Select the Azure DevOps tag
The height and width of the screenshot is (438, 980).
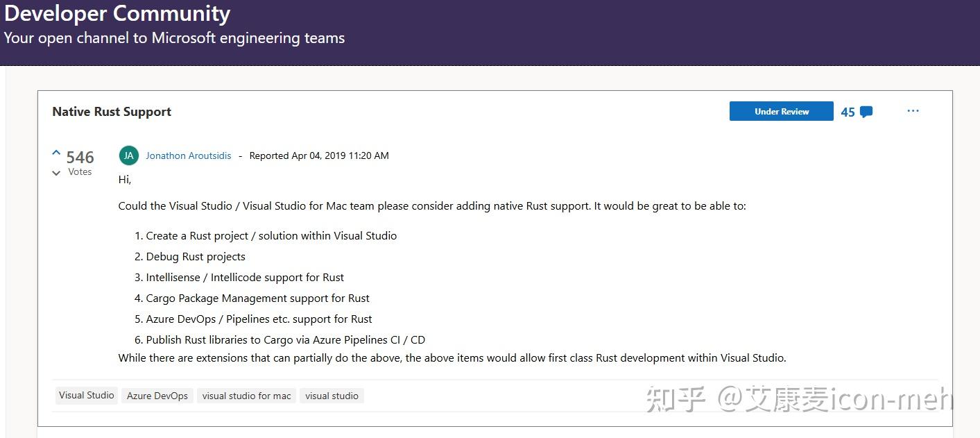coord(157,396)
